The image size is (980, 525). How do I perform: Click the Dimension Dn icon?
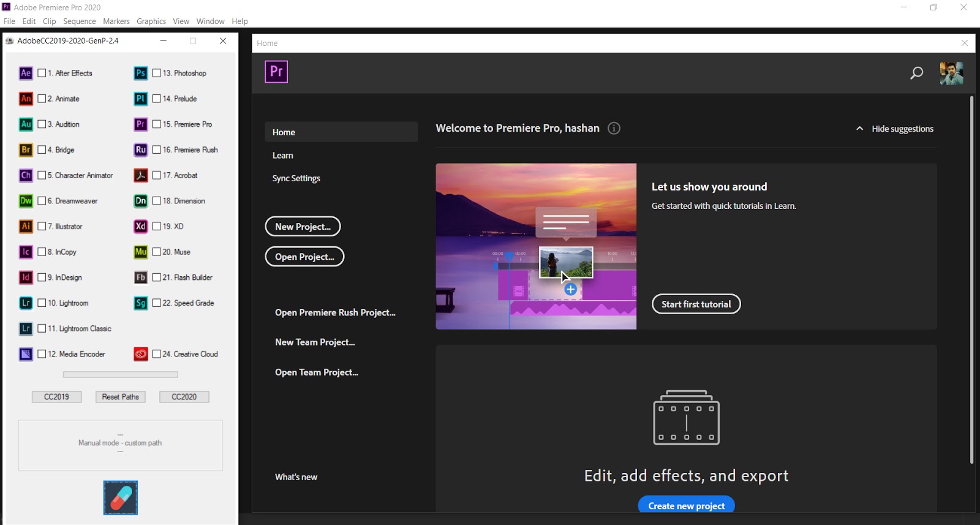click(141, 201)
